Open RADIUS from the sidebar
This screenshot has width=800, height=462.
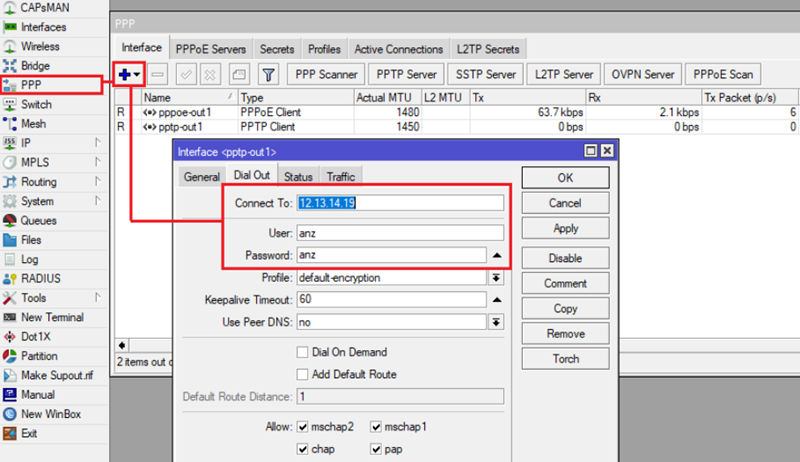coord(40,278)
